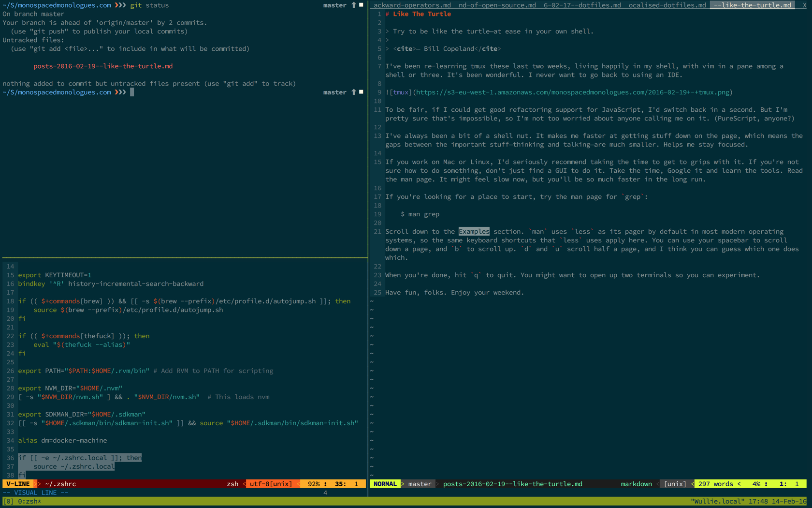The image size is (812, 508).
Task: Close the vim tab with X
Action: (804, 5)
